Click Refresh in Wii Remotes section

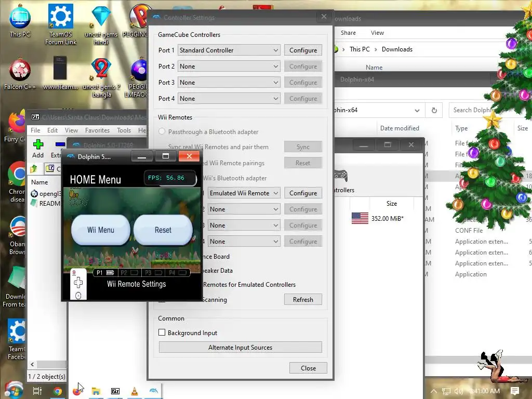[303, 300]
